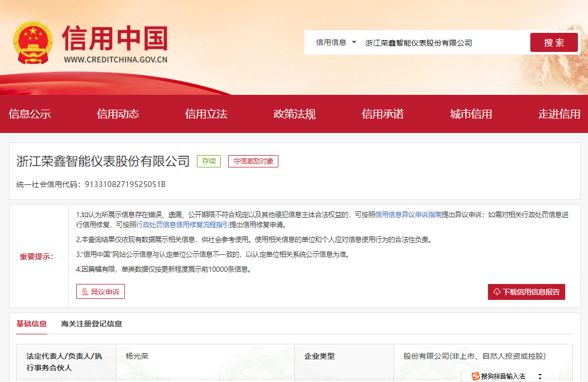Screen dimensions: 588x382
Task: Open the 行政处罚信息信用修复流程指引 link
Action: point(182,225)
